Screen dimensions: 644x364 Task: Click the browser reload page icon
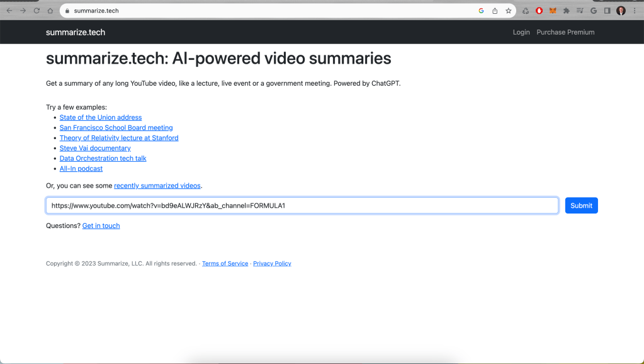tap(37, 11)
